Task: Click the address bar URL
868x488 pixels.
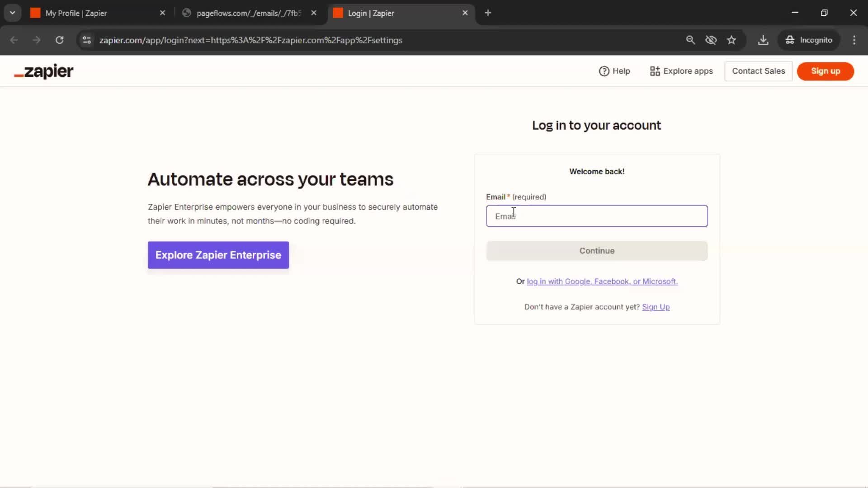Action: tap(250, 40)
